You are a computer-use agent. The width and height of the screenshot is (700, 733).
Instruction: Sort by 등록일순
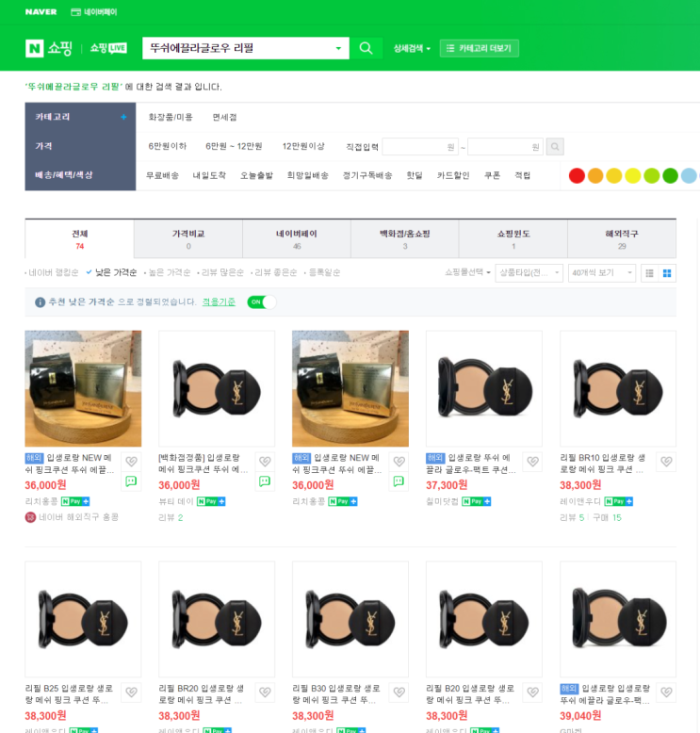[x=324, y=272]
